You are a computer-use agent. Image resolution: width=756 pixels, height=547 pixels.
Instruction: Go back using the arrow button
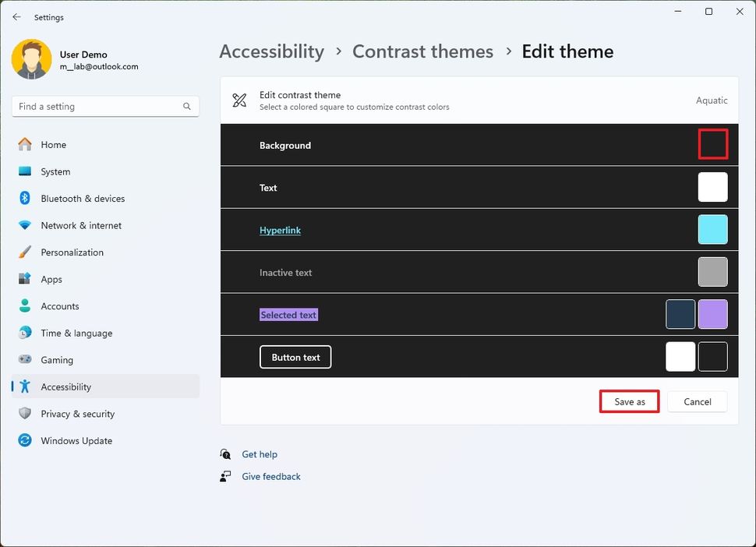[x=16, y=16]
